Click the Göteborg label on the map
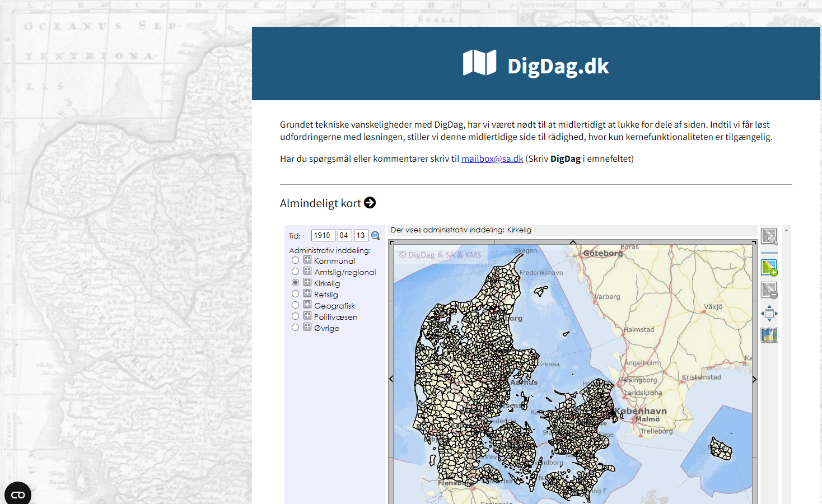822x504 pixels. [603, 253]
